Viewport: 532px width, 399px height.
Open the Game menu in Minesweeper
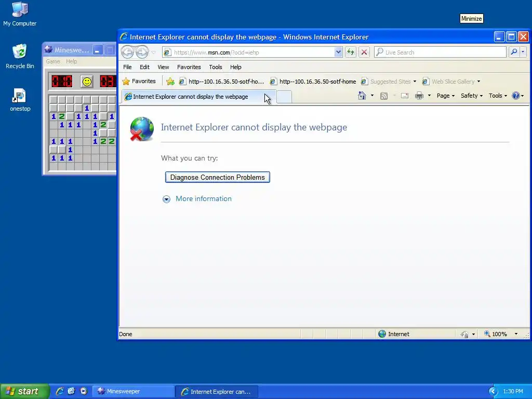(x=53, y=61)
